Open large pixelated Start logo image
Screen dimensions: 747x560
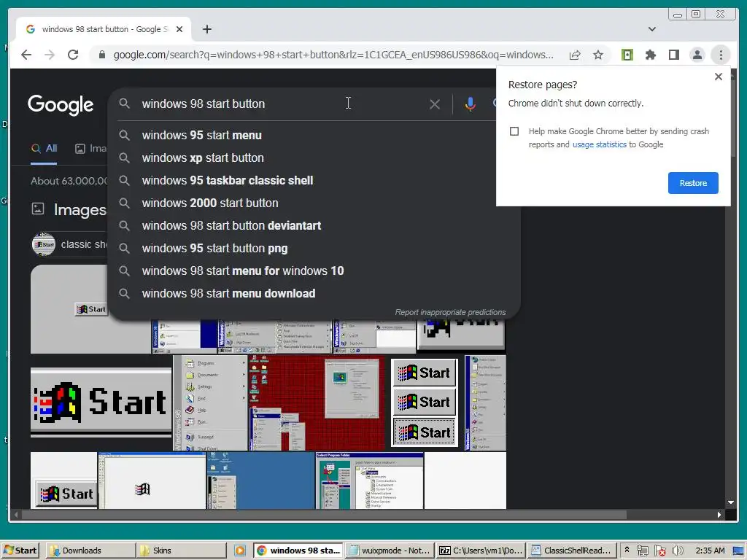click(x=101, y=402)
